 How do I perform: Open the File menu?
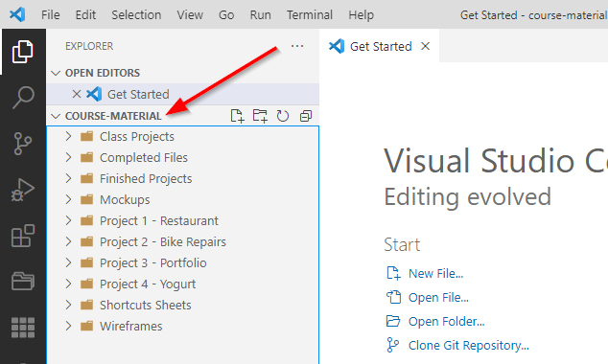click(51, 14)
